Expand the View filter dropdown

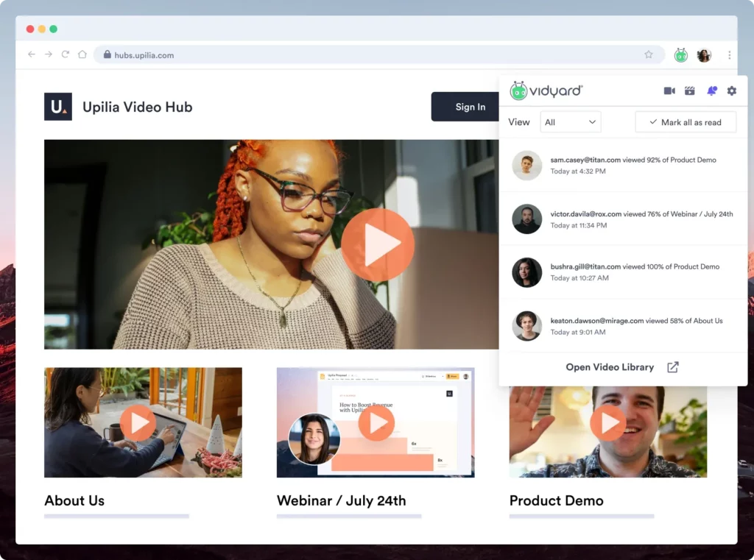point(570,122)
